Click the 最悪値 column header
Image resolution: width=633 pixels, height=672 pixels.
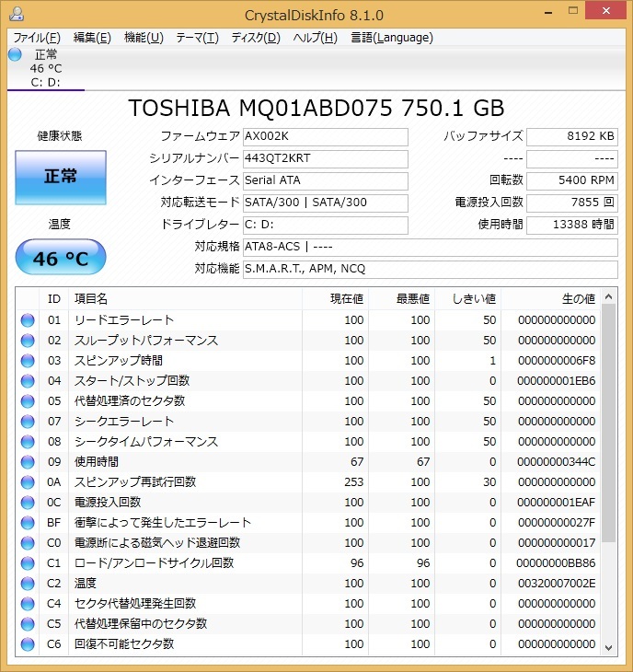coord(402,298)
